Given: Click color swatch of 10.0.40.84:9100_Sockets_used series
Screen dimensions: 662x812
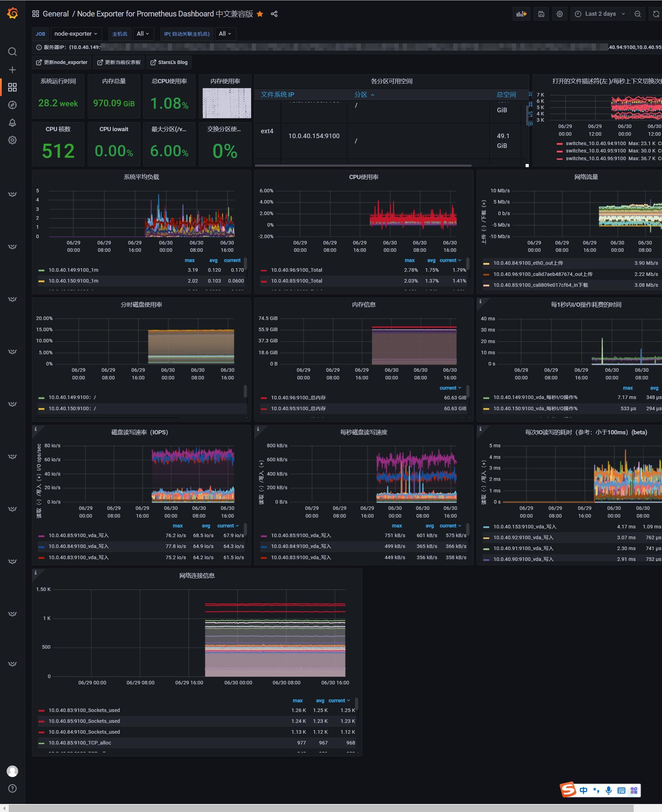Looking at the screenshot, I should 41,732.
